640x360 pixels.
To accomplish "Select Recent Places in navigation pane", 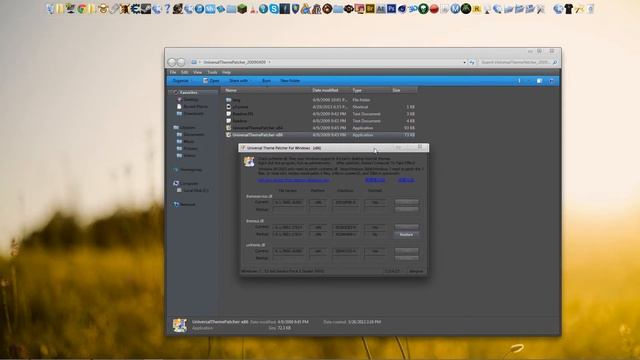I will 196,107.
